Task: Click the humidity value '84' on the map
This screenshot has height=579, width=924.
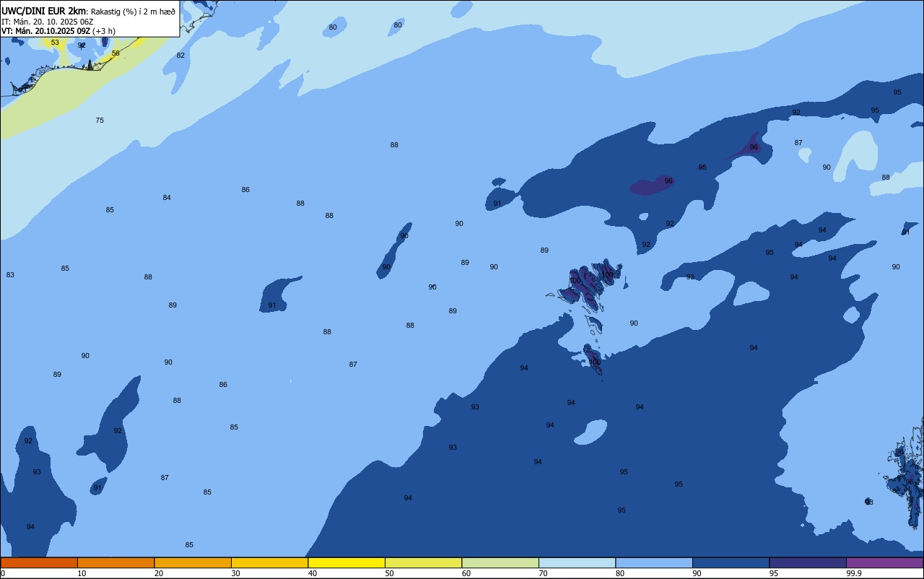Action: [167, 198]
